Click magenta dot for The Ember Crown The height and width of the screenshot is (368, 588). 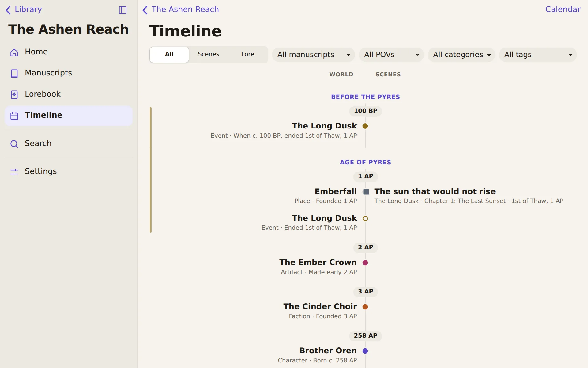(x=365, y=263)
